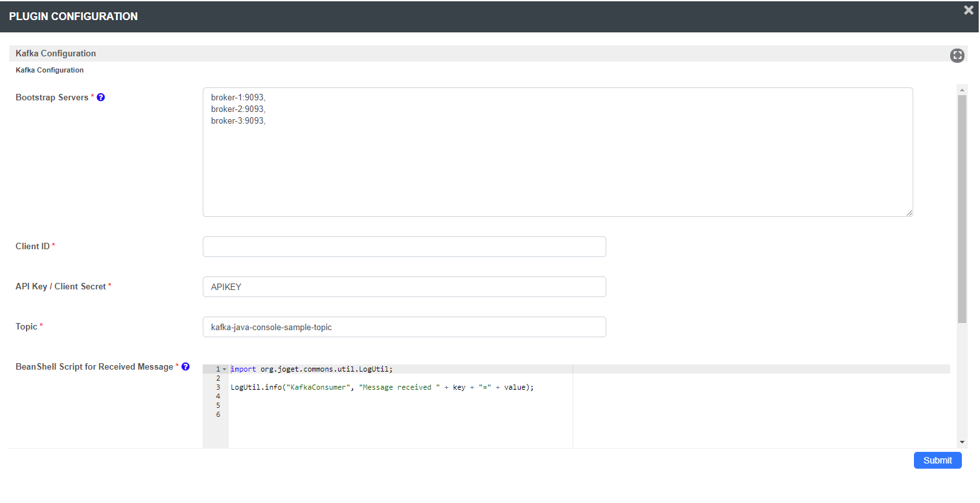Click the vertical scrollbar thumb
Screen dimensions: 980x503
pos(962,207)
